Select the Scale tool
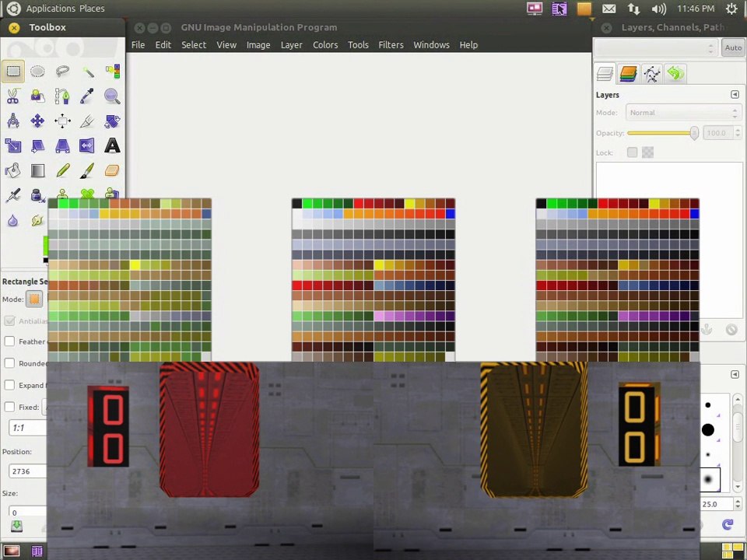The image size is (747, 560). (x=13, y=145)
